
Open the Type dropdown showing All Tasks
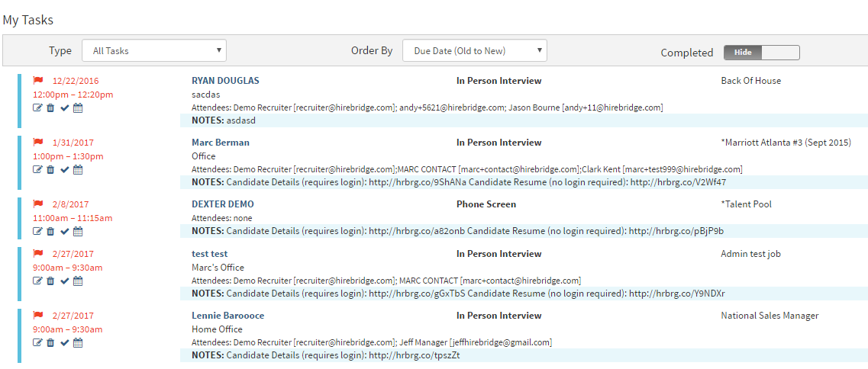pos(153,51)
